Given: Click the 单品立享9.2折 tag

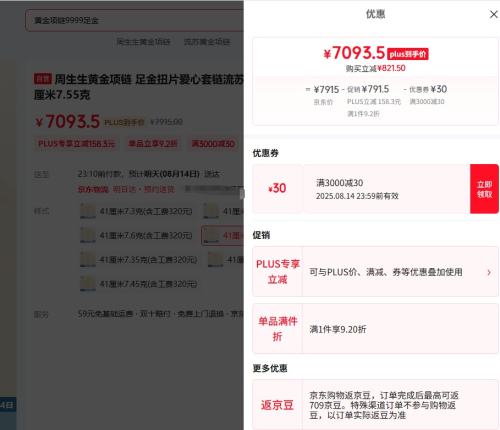Looking at the screenshot, I should coord(153,144).
